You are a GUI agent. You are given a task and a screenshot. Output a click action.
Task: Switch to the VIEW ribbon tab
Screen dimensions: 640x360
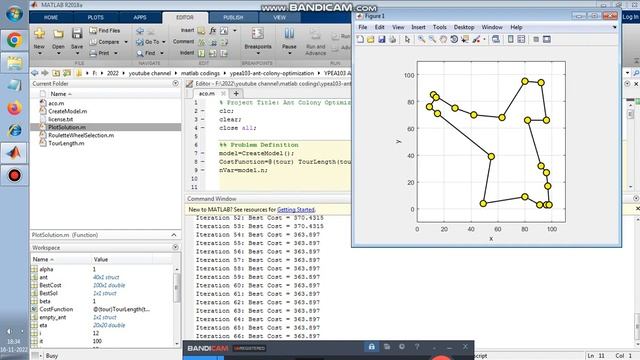(x=280, y=18)
